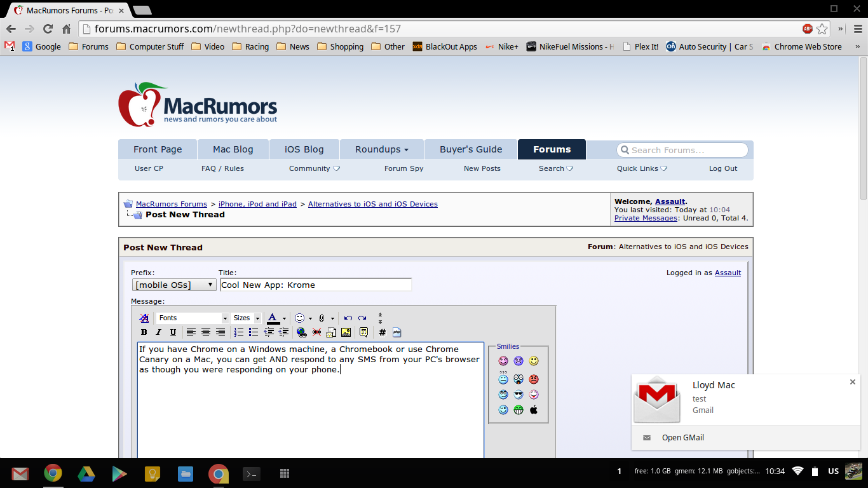The height and width of the screenshot is (488, 868).
Task: Click the Insert Email Link icon
Action: [331, 332]
